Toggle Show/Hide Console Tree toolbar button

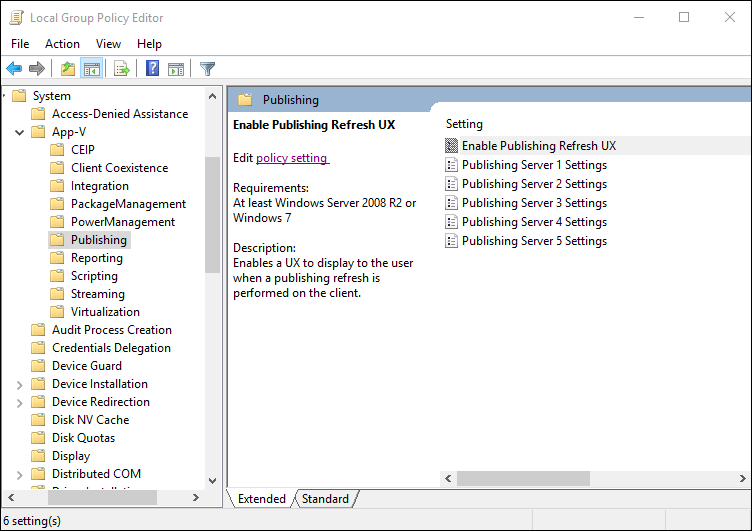(x=91, y=69)
